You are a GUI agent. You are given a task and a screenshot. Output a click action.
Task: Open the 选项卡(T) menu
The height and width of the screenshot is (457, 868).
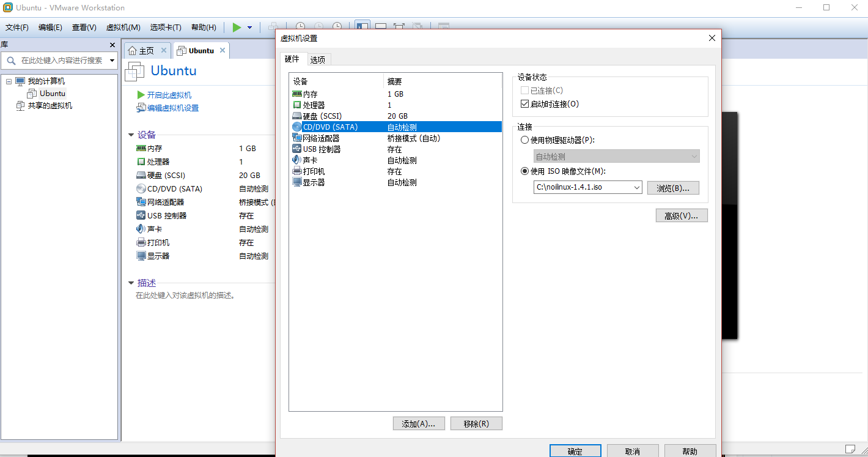click(x=166, y=28)
